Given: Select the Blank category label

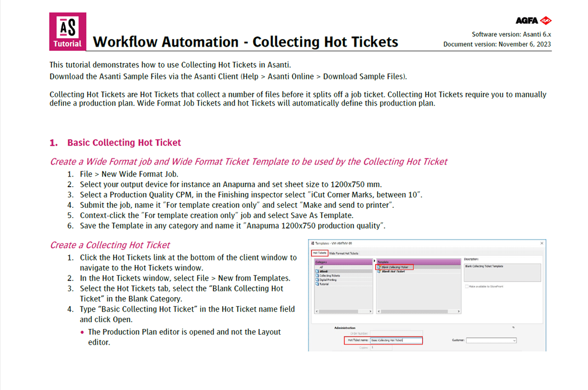Looking at the screenshot, I should point(323,271).
